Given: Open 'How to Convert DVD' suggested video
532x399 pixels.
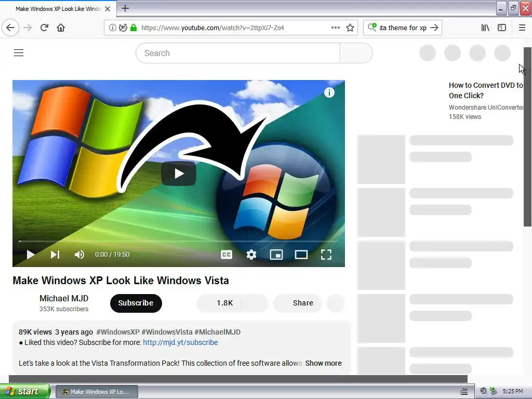Looking at the screenshot, I should click(486, 90).
